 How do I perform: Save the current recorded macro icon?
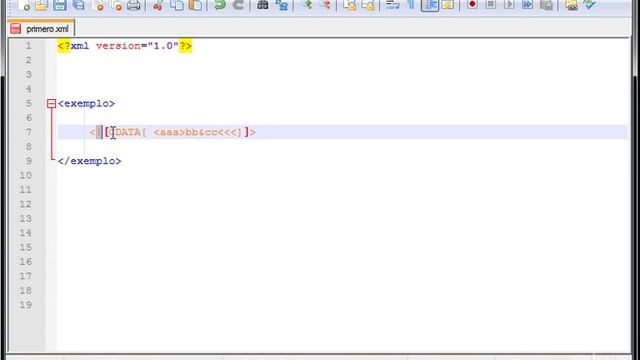click(x=546, y=5)
